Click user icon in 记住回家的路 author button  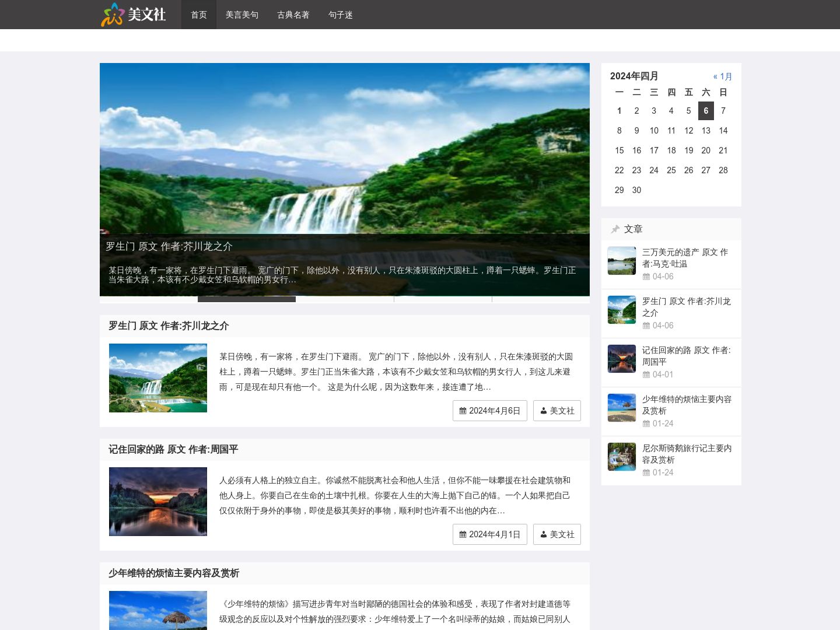544,534
